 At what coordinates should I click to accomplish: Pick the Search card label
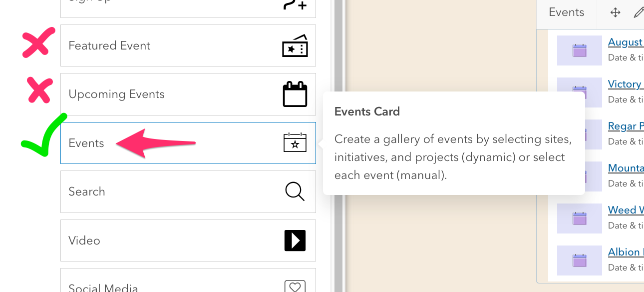click(x=87, y=191)
